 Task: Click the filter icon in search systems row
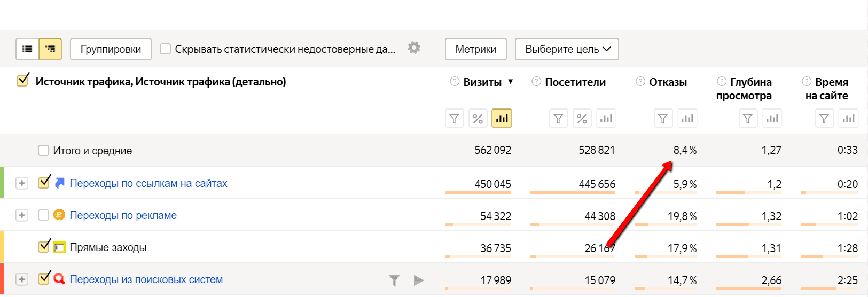pos(394,280)
